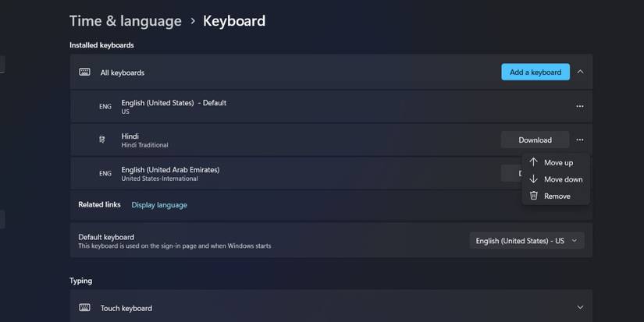Open the Default keyboard dropdown

click(527, 241)
